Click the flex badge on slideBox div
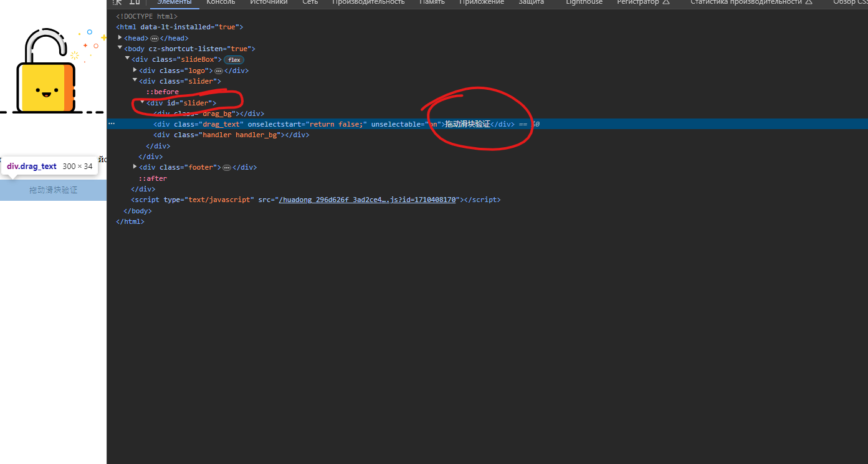Image resolution: width=868 pixels, height=464 pixels. [x=234, y=60]
